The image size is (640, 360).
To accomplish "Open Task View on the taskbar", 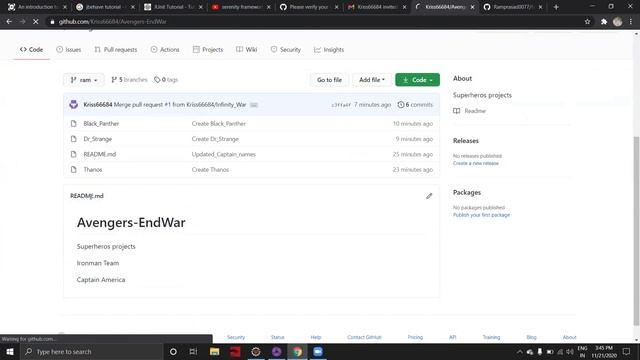I will tap(193, 351).
